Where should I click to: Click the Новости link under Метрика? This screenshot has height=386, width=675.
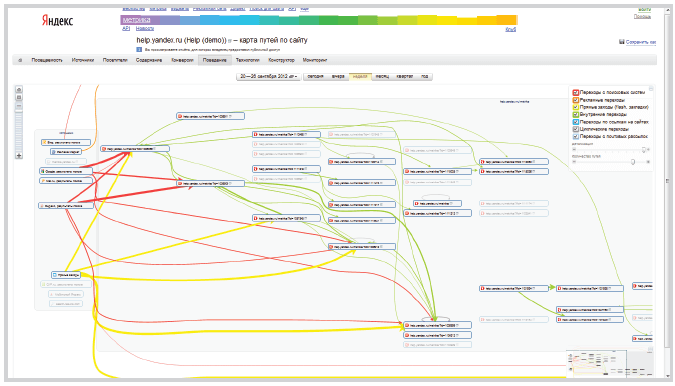(145, 28)
